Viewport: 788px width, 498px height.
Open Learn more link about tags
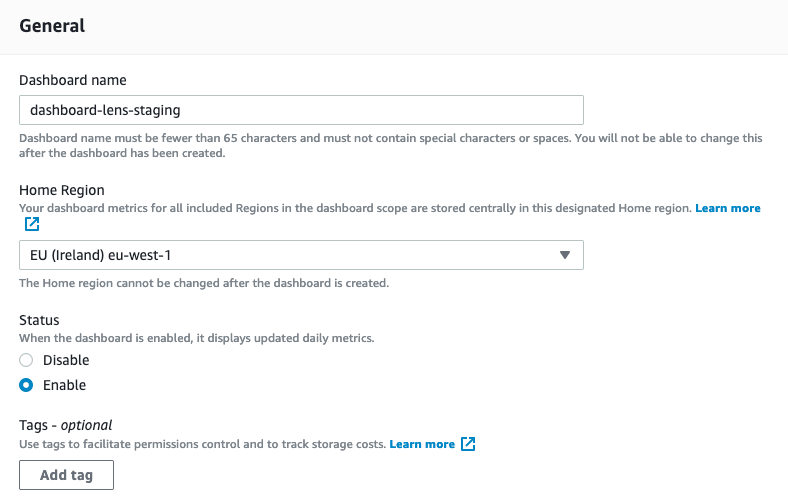pyautogui.click(x=422, y=444)
